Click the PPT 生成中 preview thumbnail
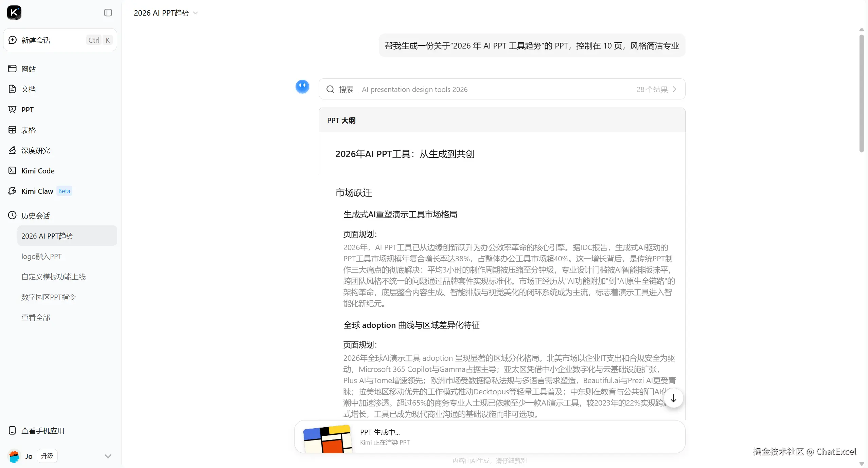 (x=327, y=438)
